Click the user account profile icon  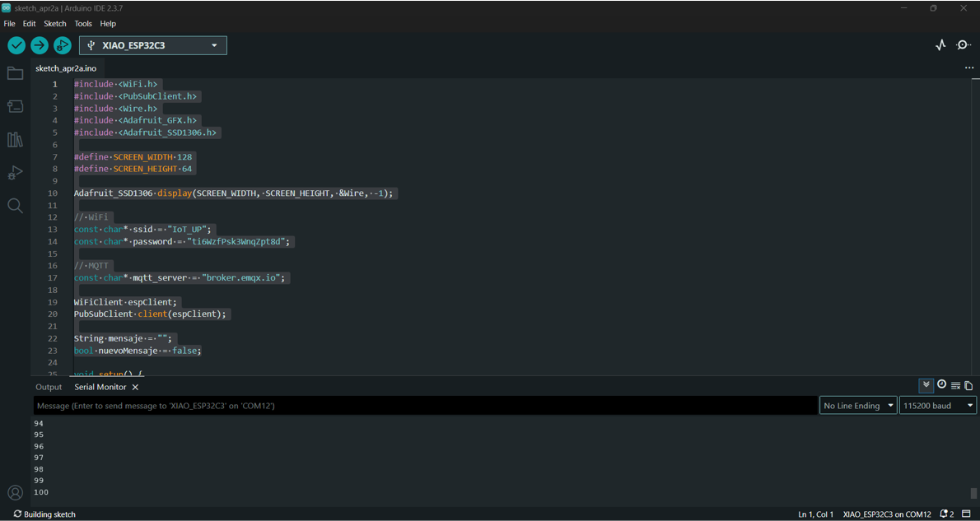coord(15,492)
